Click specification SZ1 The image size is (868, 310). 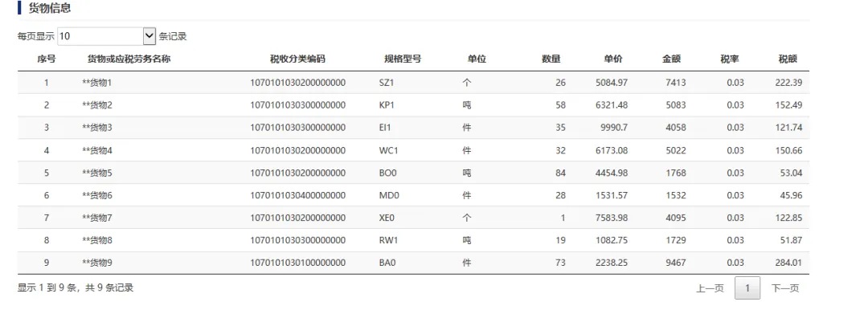pyautogui.click(x=387, y=83)
